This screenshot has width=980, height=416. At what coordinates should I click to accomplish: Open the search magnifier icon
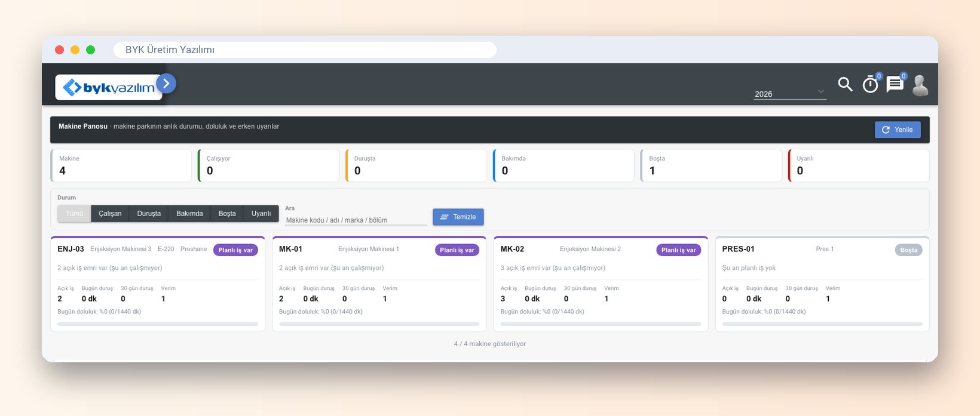[845, 85]
